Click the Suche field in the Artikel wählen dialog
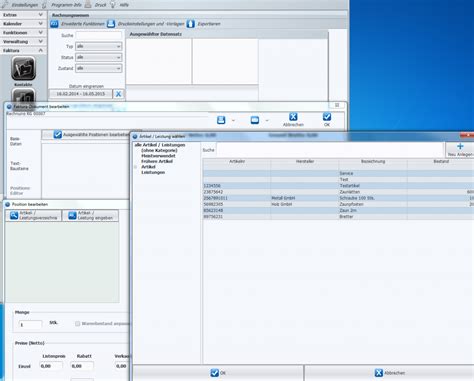This screenshot has width=474, height=381. point(331,150)
